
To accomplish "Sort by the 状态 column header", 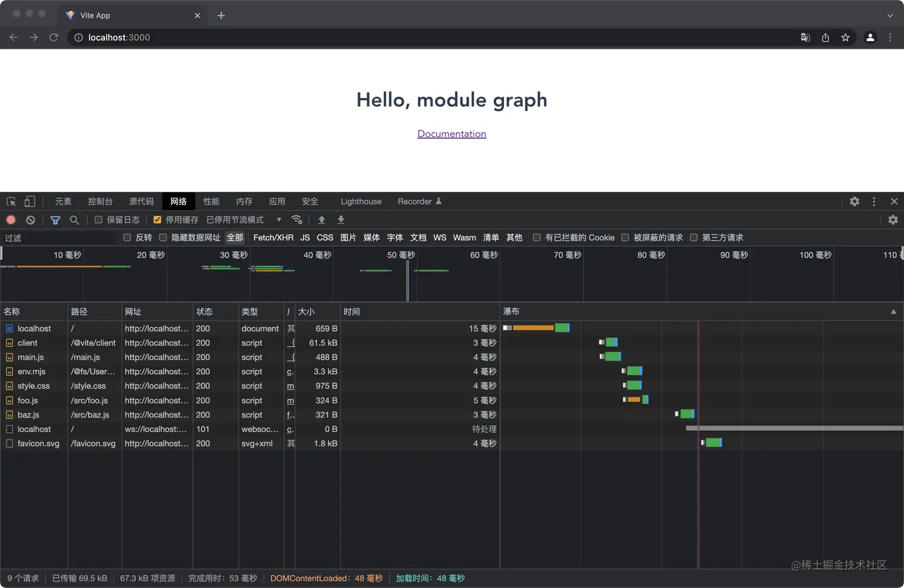I will click(x=216, y=311).
